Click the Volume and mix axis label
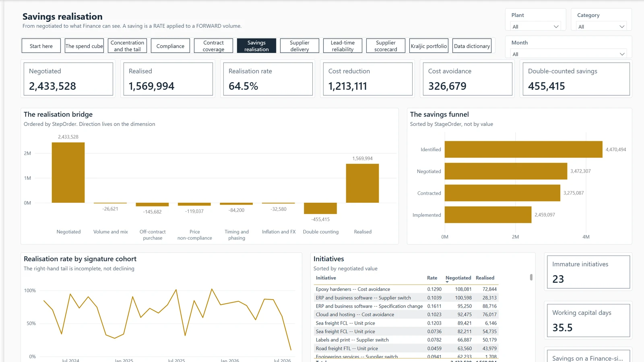Screen dimensions: 644x362 (111, 232)
